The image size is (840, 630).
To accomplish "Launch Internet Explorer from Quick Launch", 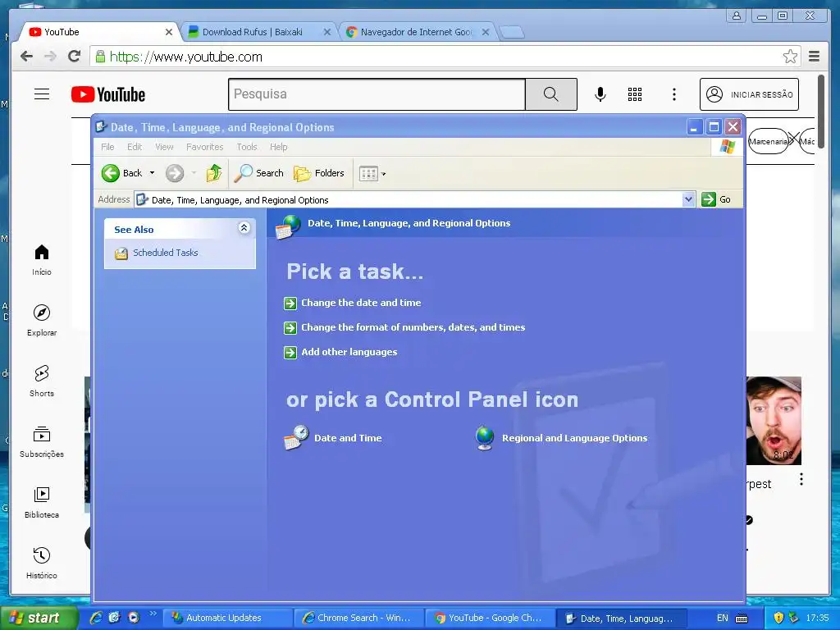I will pos(97,618).
